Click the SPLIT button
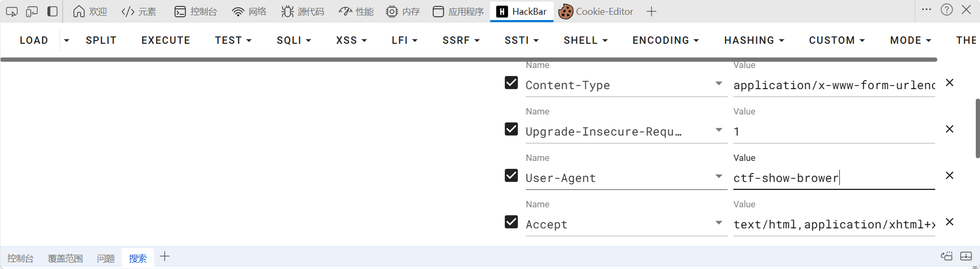Viewport: 980px width, 269px height. point(101,41)
